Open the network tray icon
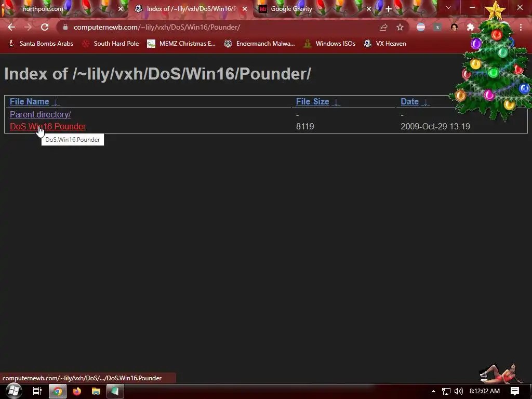The image size is (532, 399). click(x=446, y=391)
